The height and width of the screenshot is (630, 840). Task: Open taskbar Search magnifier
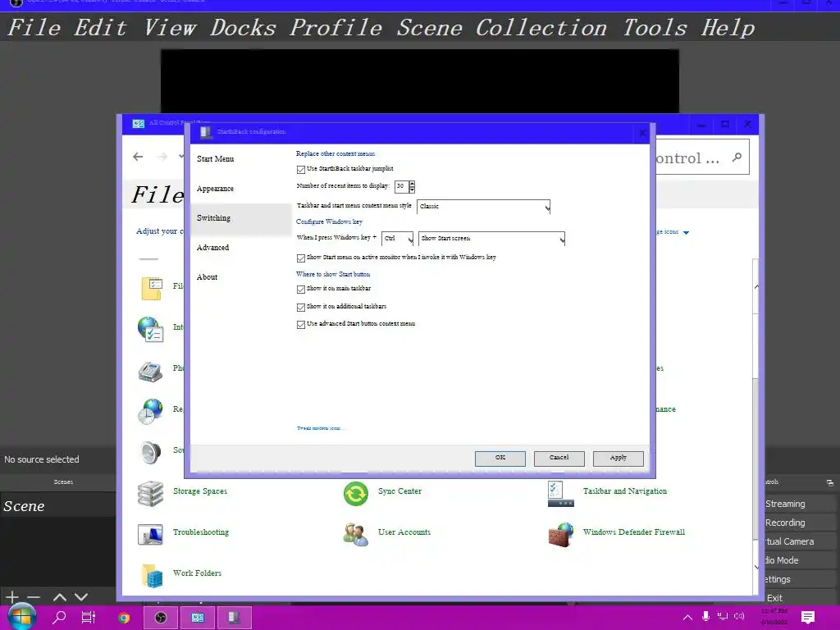coord(59,618)
